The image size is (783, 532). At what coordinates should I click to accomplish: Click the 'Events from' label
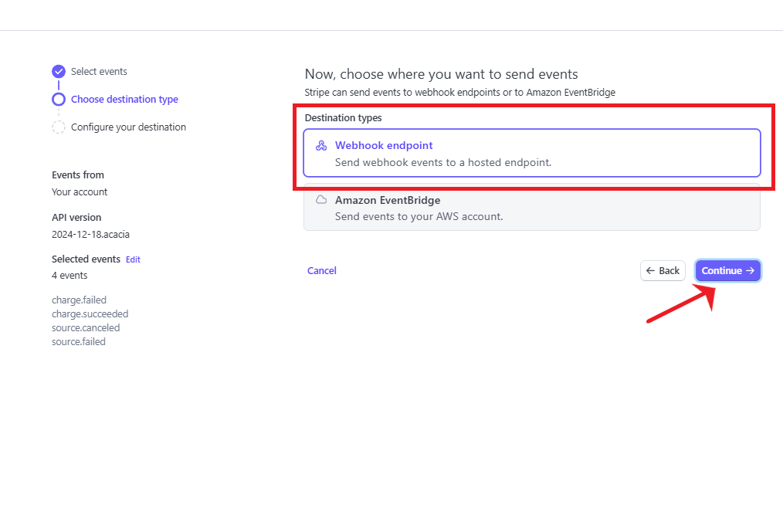point(78,175)
